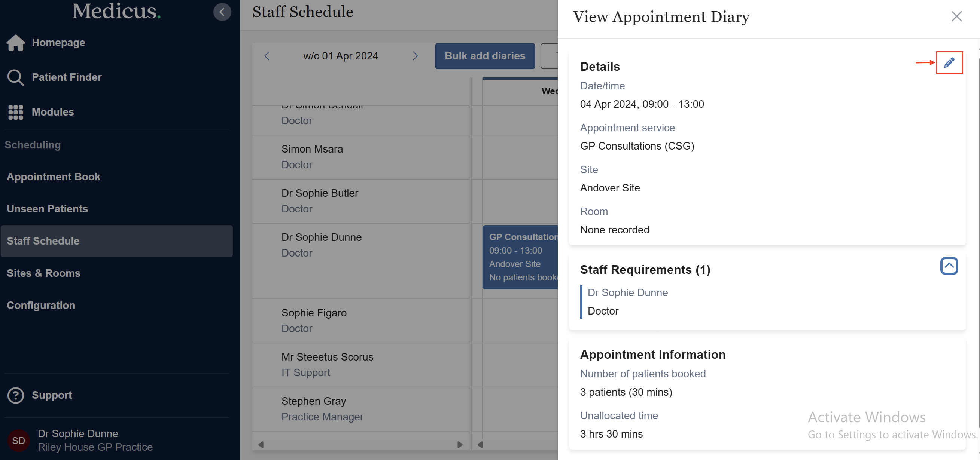Select Sites & Rooms in the sidebar
The height and width of the screenshot is (460, 980).
point(43,273)
